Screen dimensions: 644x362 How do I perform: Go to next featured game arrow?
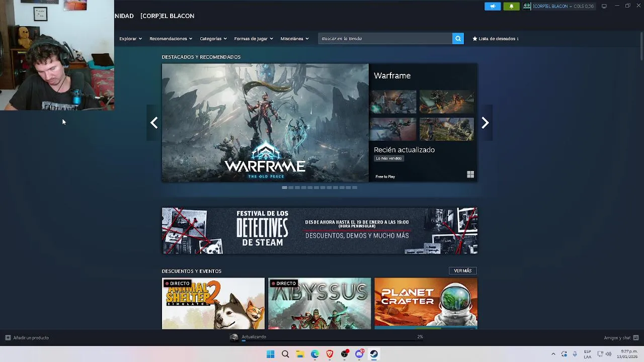(485, 123)
